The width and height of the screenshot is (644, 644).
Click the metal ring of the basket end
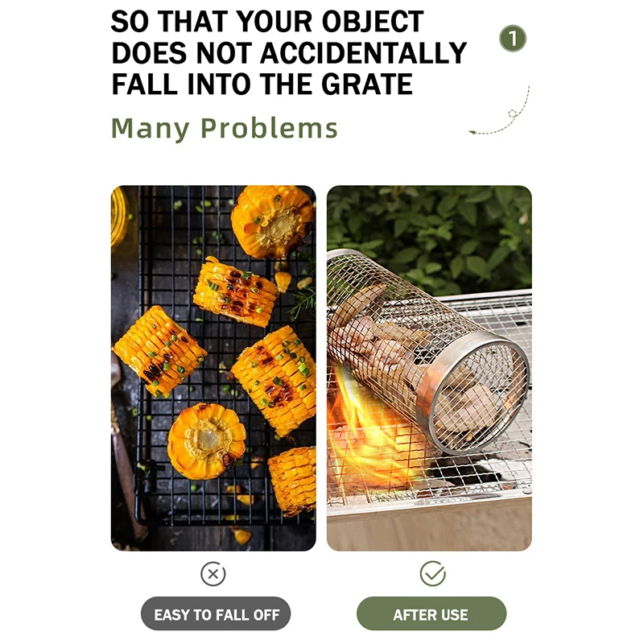click(x=473, y=394)
